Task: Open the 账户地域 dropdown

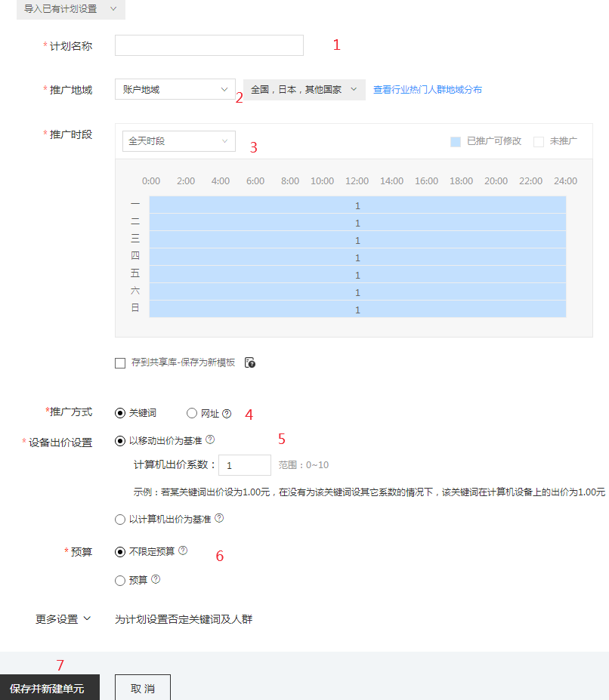Action: [x=175, y=89]
